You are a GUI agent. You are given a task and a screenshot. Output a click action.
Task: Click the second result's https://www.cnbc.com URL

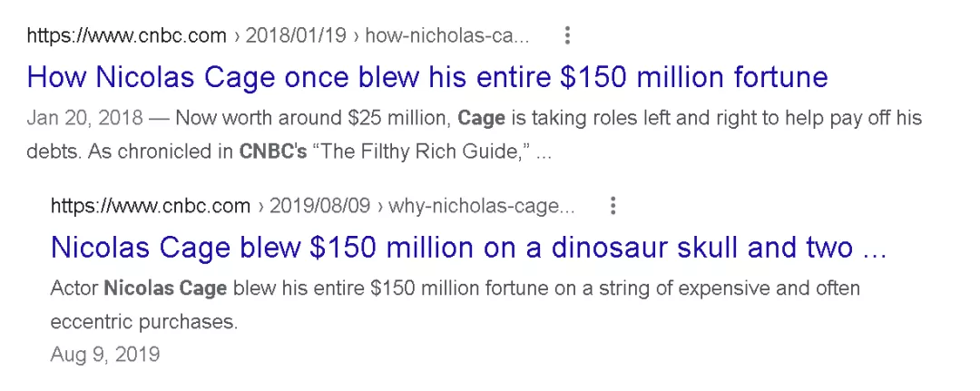[150, 206]
